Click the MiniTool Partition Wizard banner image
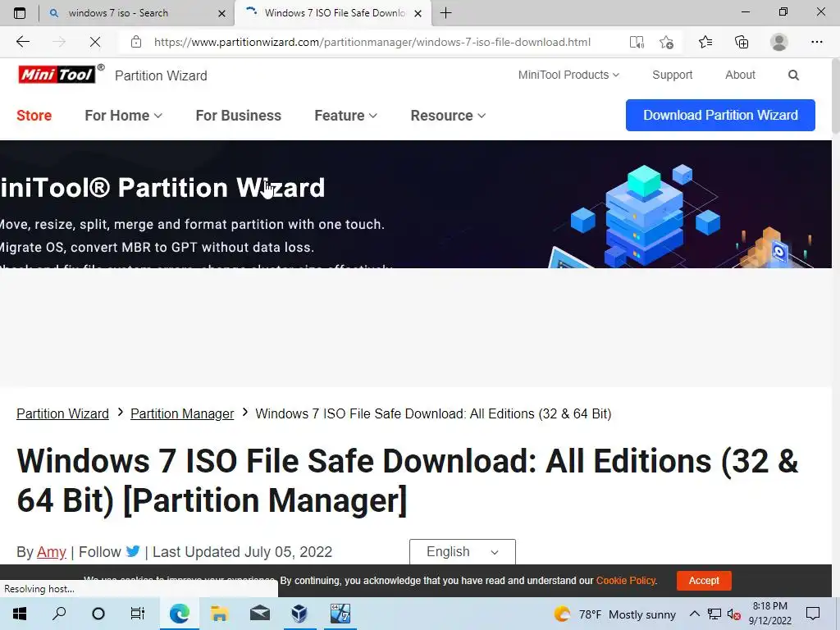This screenshot has height=630, width=840. point(416,204)
